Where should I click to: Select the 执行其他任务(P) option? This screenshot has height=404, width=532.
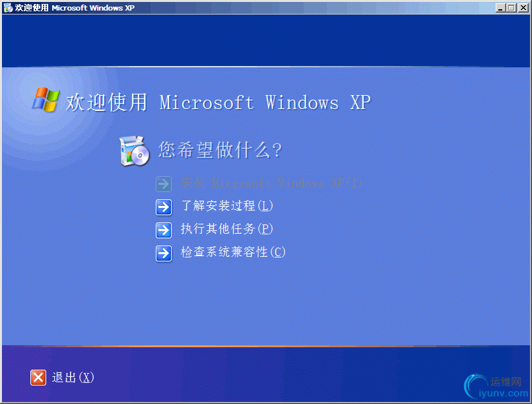(x=226, y=229)
